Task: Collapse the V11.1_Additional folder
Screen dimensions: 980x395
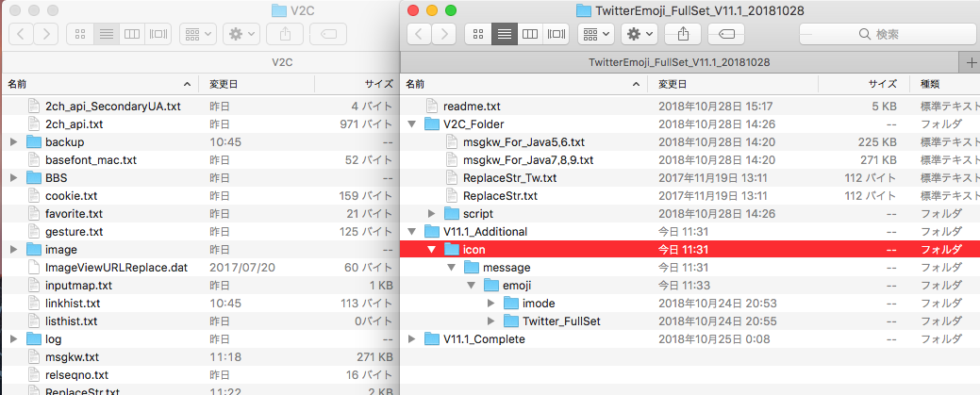Action: click(412, 232)
